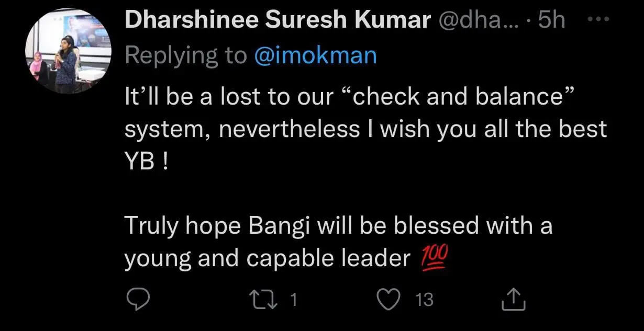Click the word "Bangi" in the tweet
The width and height of the screenshot is (644, 331).
click(283, 227)
